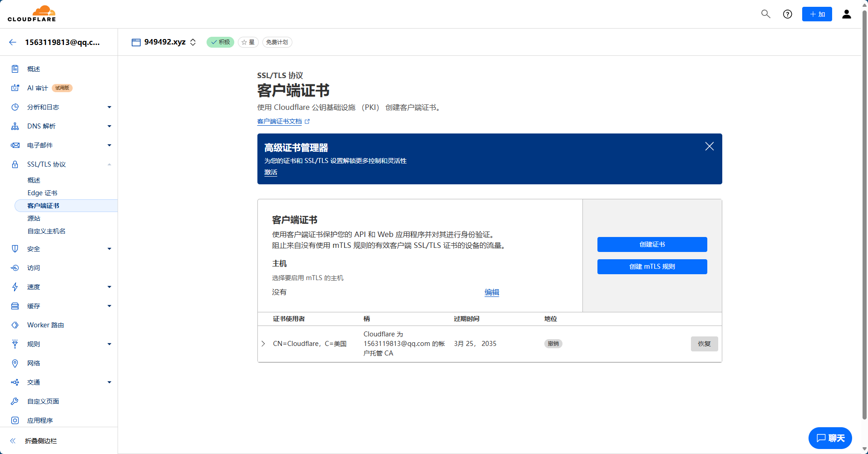This screenshot has width=868, height=454.
Task: Expand the 分析和日志 arrow
Action: coord(109,107)
